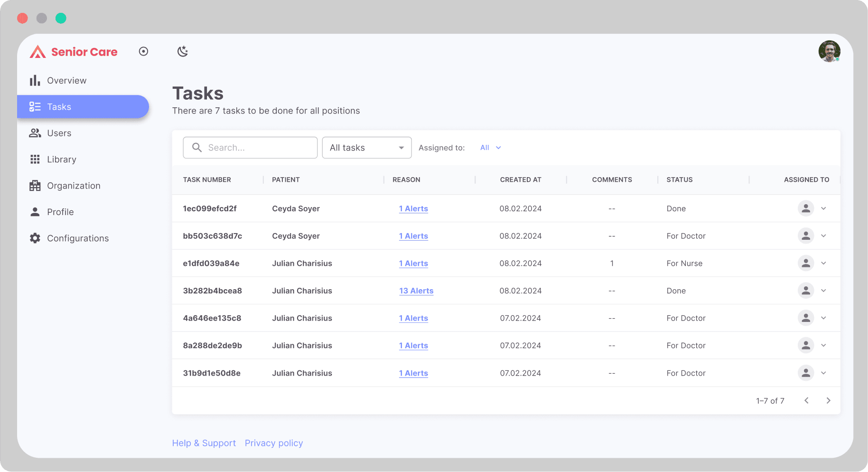This screenshot has height=472, width=868.
Task: Open the Organization building icon
Action: click(35, 185)
